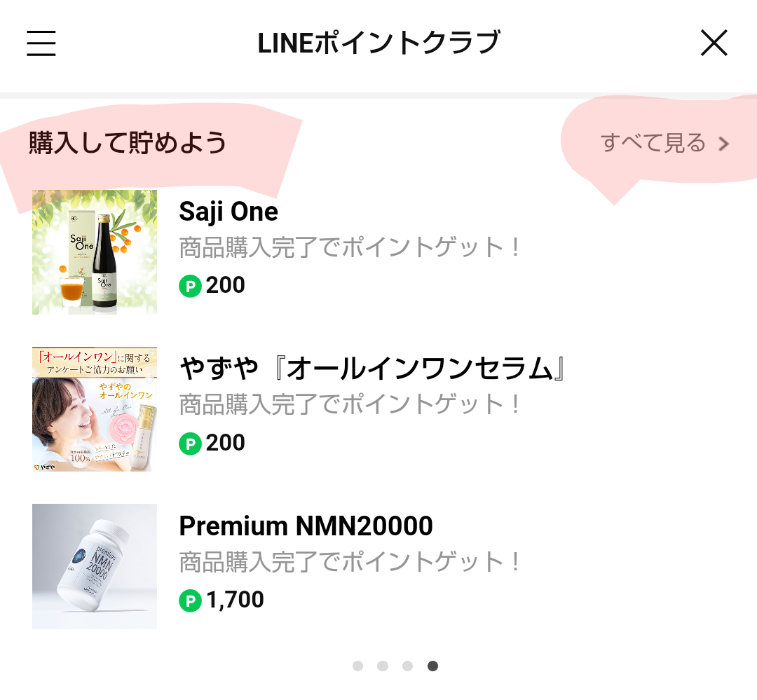Open the Premium NMN20000 bottle thumbnail
Image resolution: width=757 pixels, height=700 pixels.
pyautogui.click(x=95, y=566)
